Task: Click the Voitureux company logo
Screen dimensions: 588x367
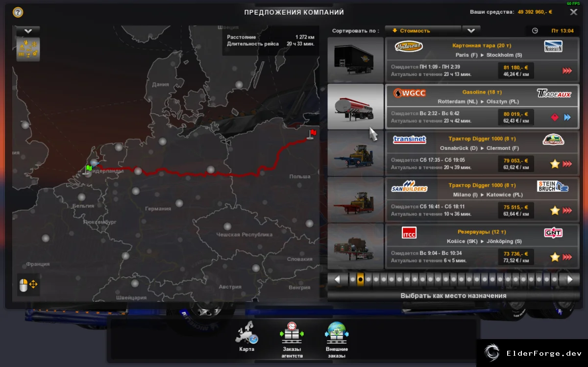Action: coord(409,47)
